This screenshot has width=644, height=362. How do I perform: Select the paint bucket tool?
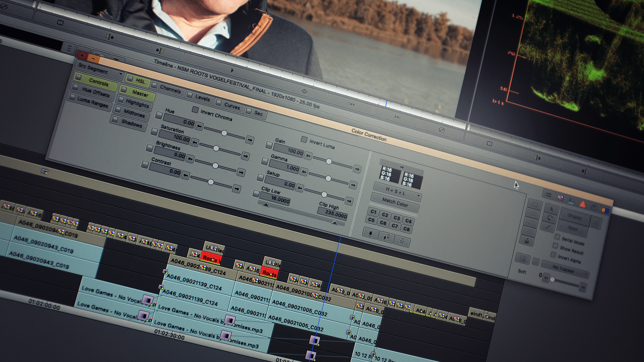coord(527,240)
